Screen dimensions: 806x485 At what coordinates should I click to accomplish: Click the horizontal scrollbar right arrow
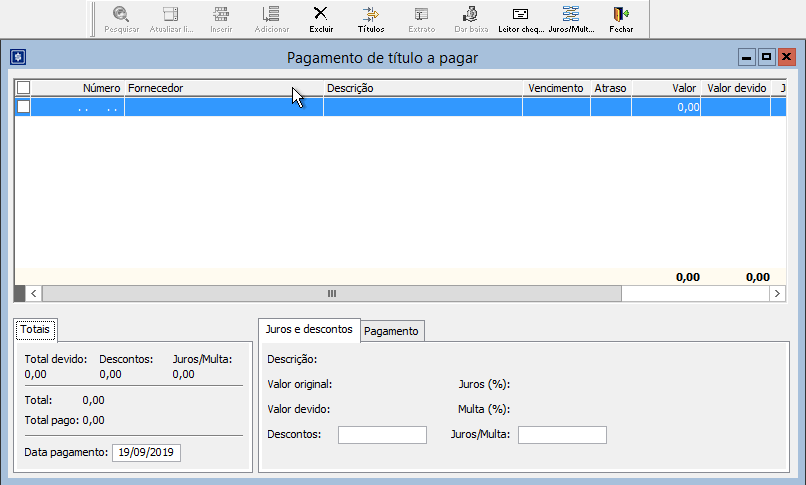click(x=777, y=294)
